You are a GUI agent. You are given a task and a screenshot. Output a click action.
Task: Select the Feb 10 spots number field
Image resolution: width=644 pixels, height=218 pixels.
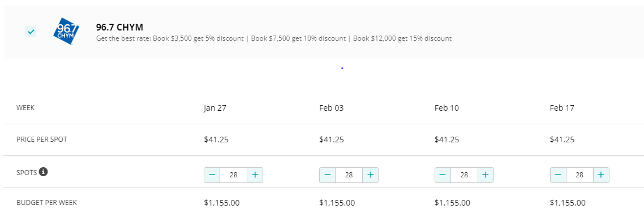[x=465, y=175]
